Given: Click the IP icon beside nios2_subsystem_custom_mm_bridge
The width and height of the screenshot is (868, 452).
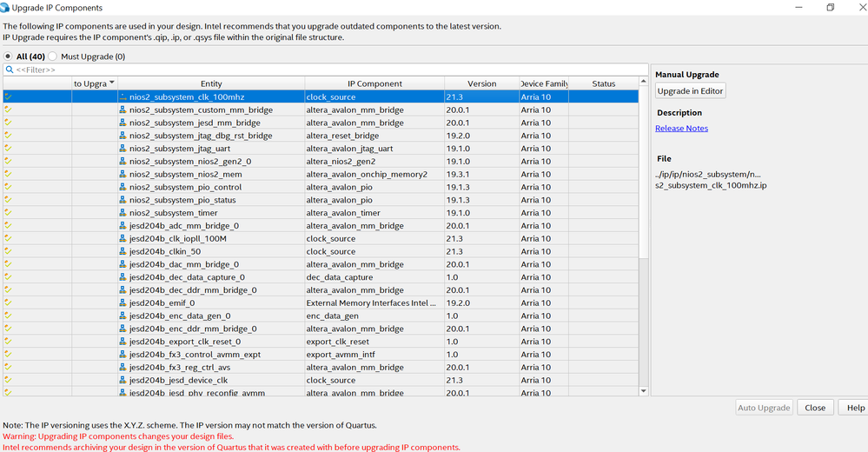Looking at the screenshot, I should pyautogui.click(x=123, y=110).
